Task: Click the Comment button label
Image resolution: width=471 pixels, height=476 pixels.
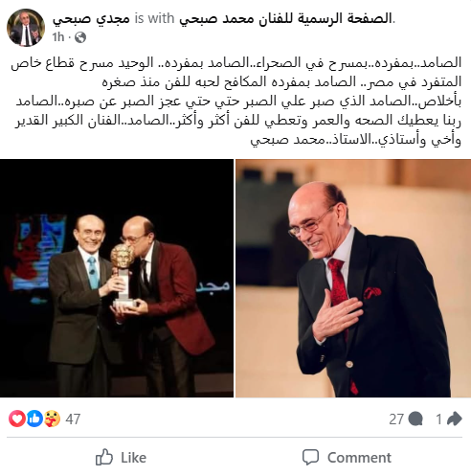Action: [359, 458]
